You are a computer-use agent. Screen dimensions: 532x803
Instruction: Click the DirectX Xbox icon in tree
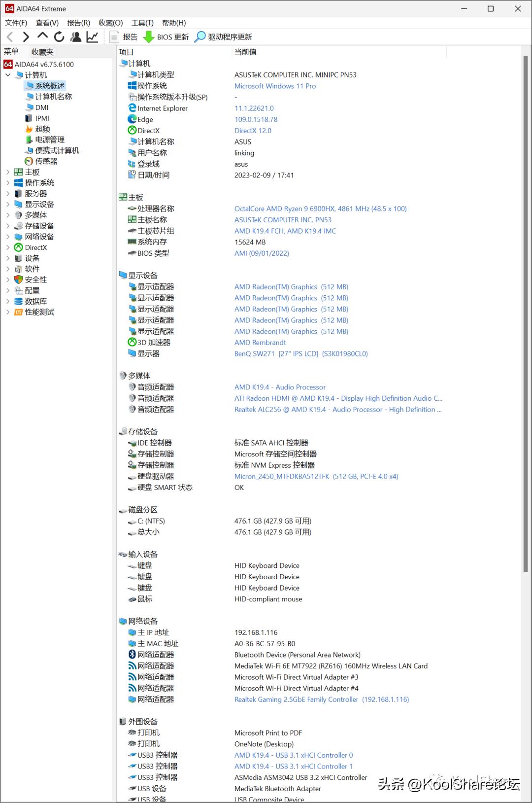click(x=19, y=247)
